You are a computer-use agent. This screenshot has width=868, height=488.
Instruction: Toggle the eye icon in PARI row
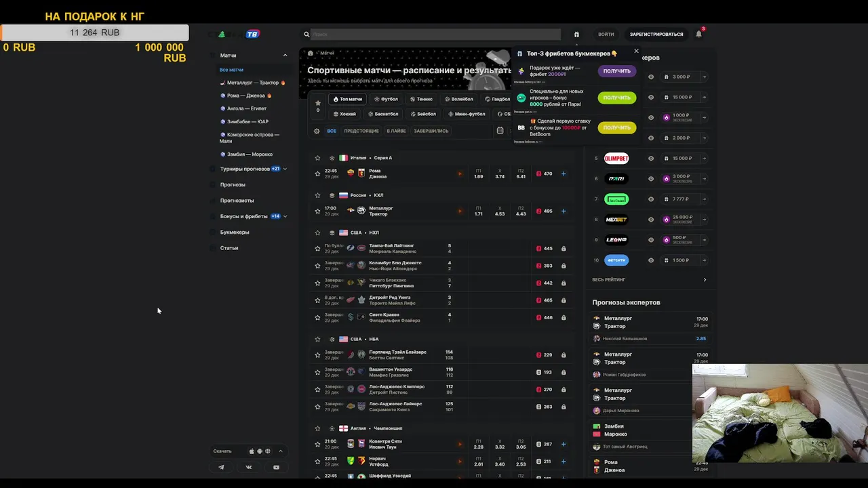coord(651,179)
